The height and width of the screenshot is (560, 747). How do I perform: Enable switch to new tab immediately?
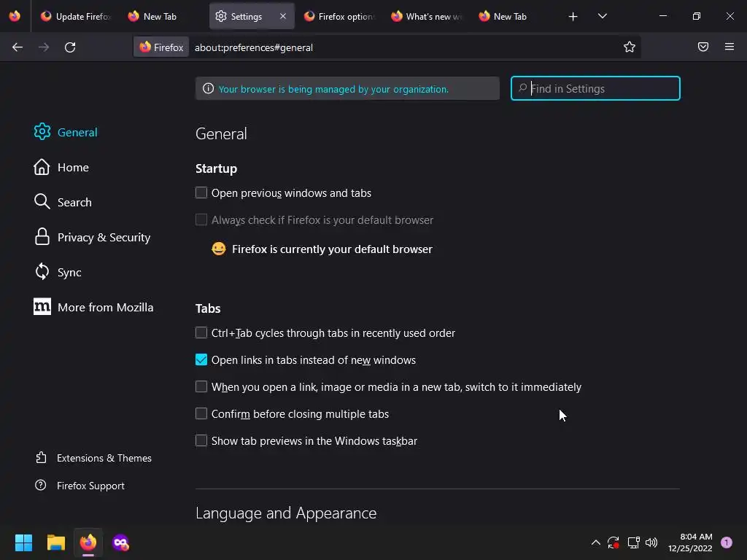pos(201,386)
